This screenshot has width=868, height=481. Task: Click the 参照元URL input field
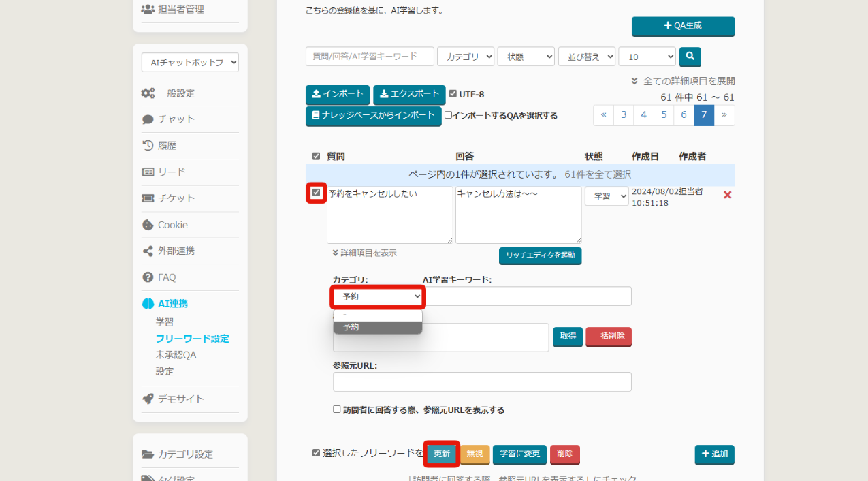[x=481, y=382]
